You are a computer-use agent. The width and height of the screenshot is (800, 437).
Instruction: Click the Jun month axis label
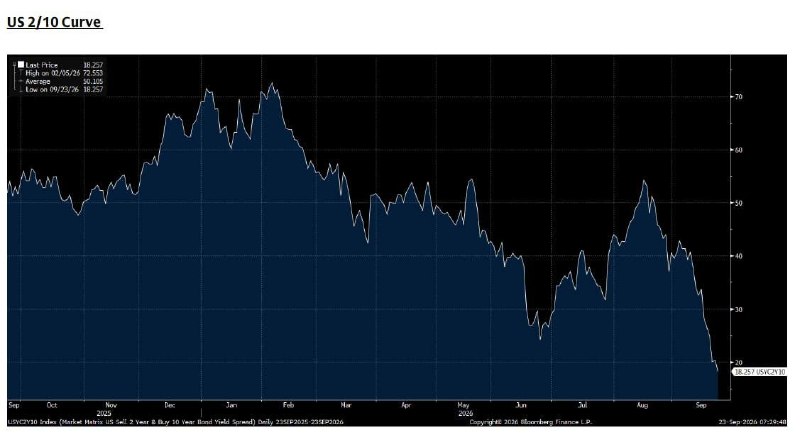(x=521, y=405)
